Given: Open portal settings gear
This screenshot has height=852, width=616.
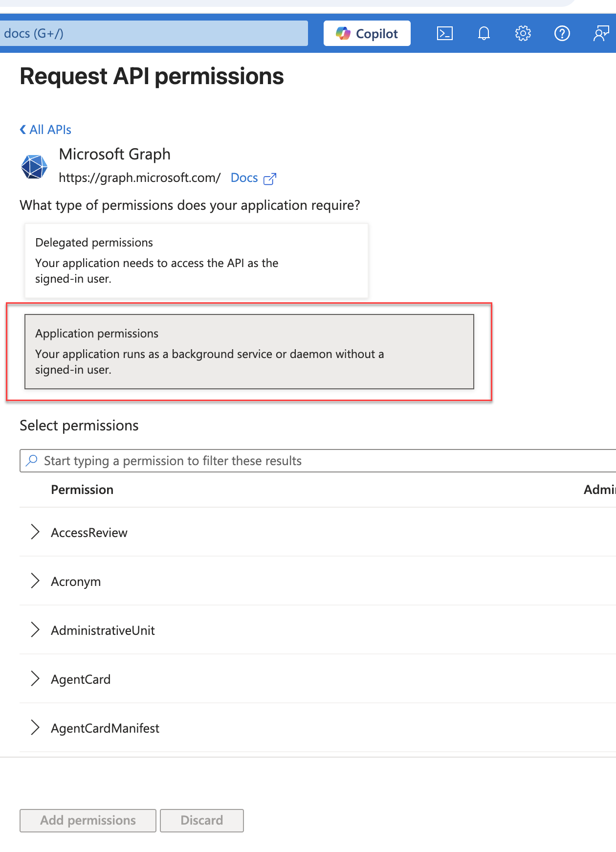Looking at the screenshot, I should (523, 34).
